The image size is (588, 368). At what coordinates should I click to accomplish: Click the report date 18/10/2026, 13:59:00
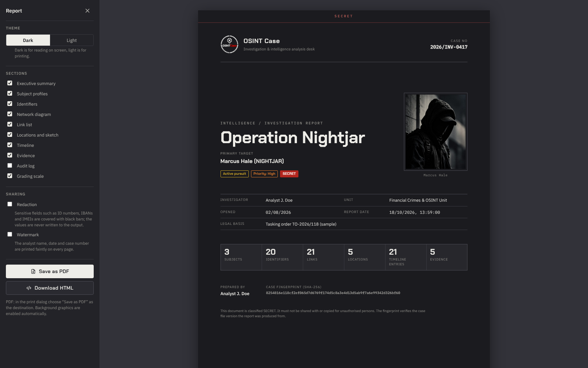415,212
